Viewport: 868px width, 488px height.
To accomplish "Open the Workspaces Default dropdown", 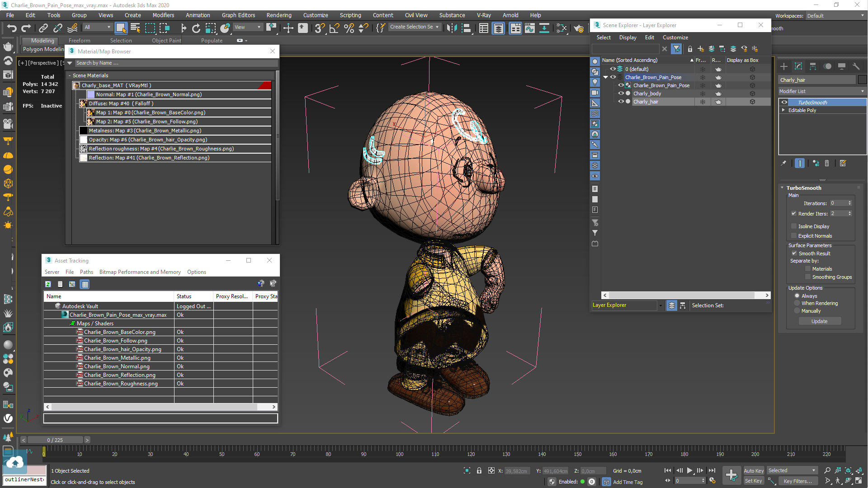I will tap(835, 16).
